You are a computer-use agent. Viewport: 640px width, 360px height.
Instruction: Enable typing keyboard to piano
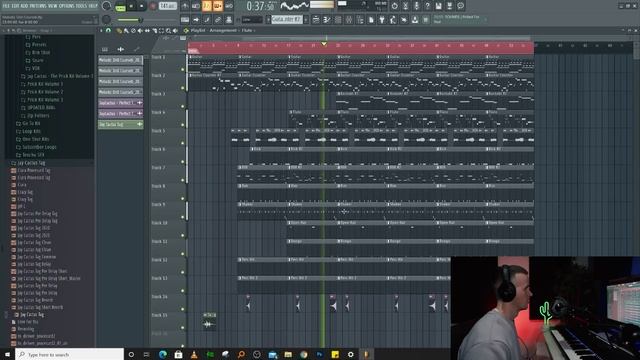185,20
